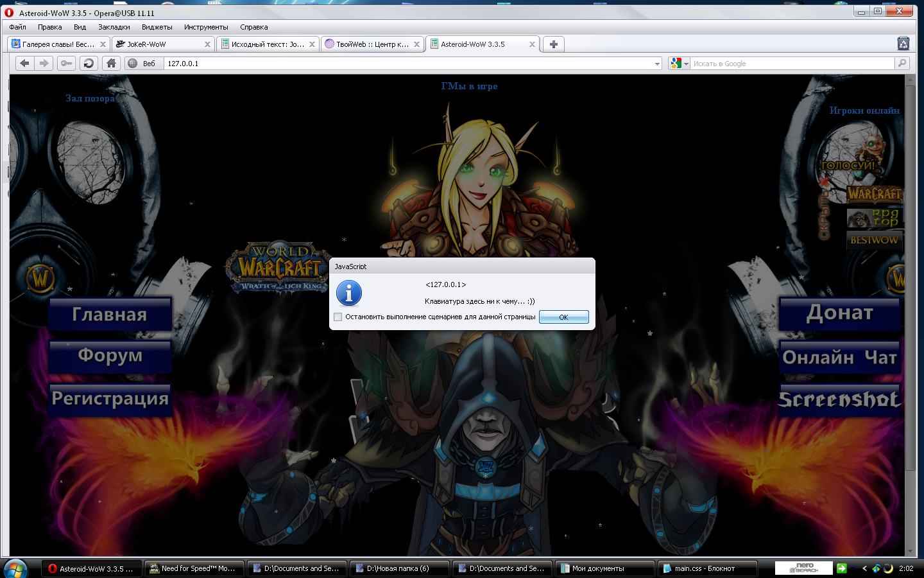Image resolution: width=924 pixels, height=578 pixels.
Task: Click OK in the JavaScript dialog
Action: pos(563,317)
